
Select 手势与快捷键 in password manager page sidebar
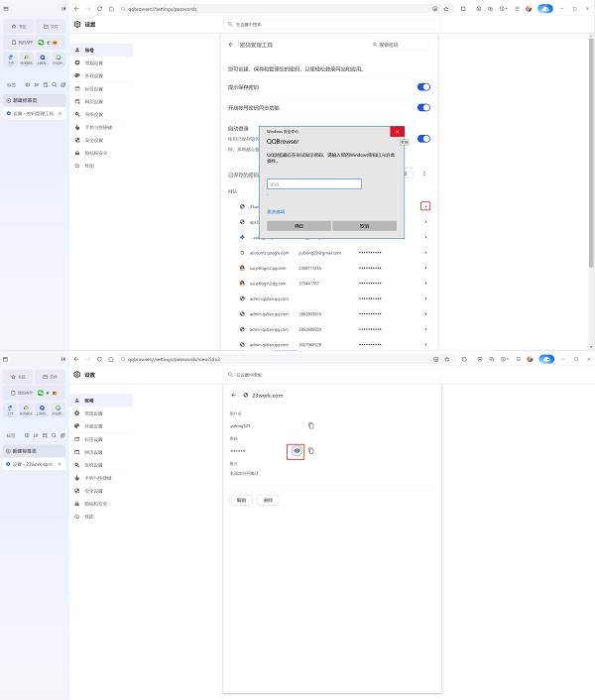98,127
